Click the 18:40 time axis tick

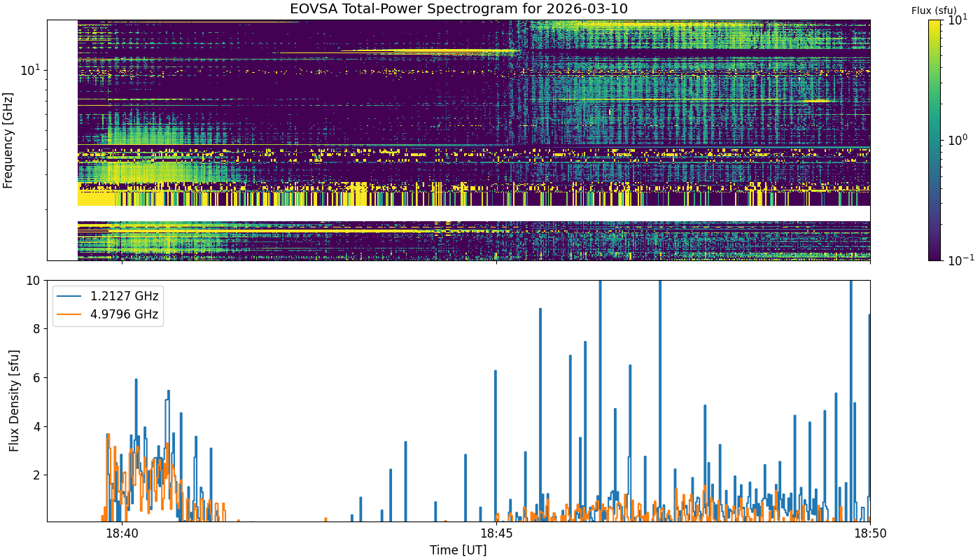click(122, 533)
